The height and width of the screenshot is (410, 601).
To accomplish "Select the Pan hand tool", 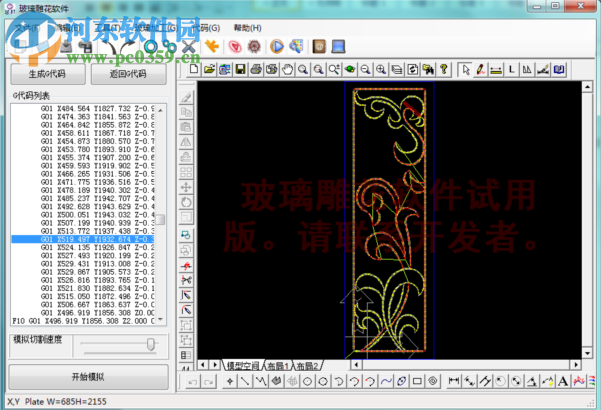I will 287,69.
